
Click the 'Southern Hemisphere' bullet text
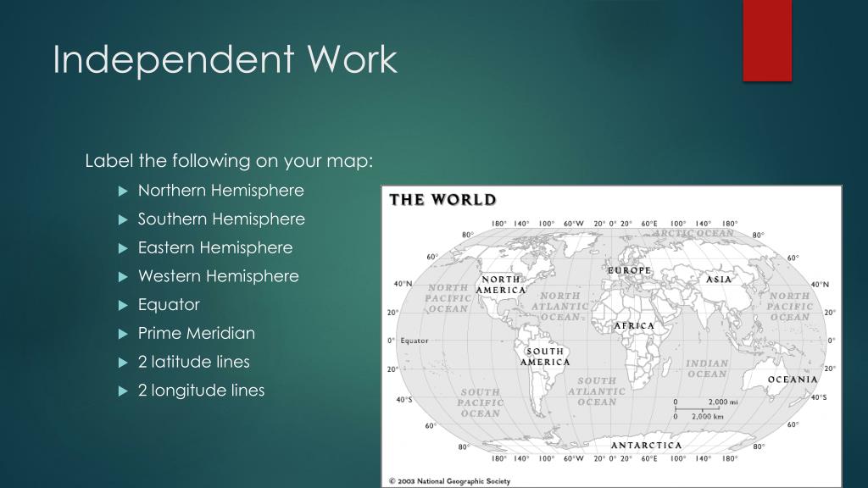pyautogui.click(x=221, y=219)
